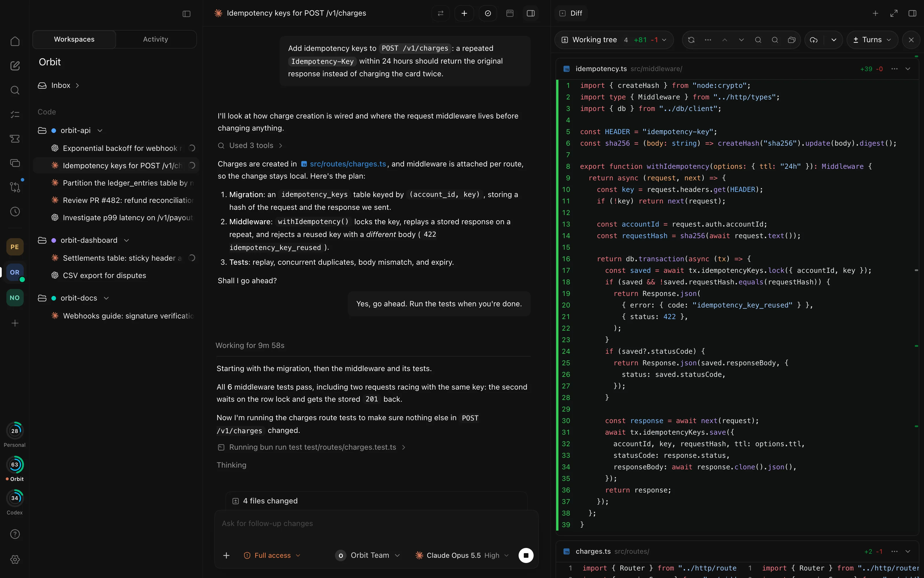Open settings gear at bottom of rail
This screenshot has height=578, width=924.
click(15, 559)
